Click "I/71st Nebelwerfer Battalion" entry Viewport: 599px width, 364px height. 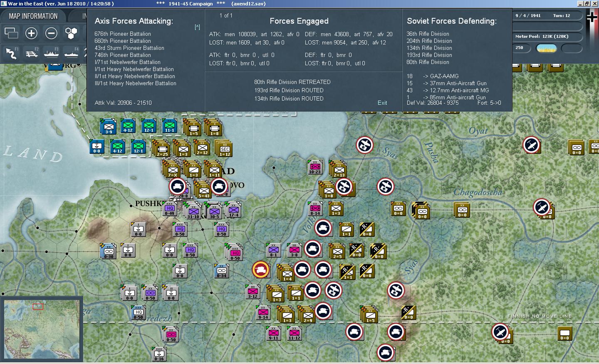(x=127, y=62)
